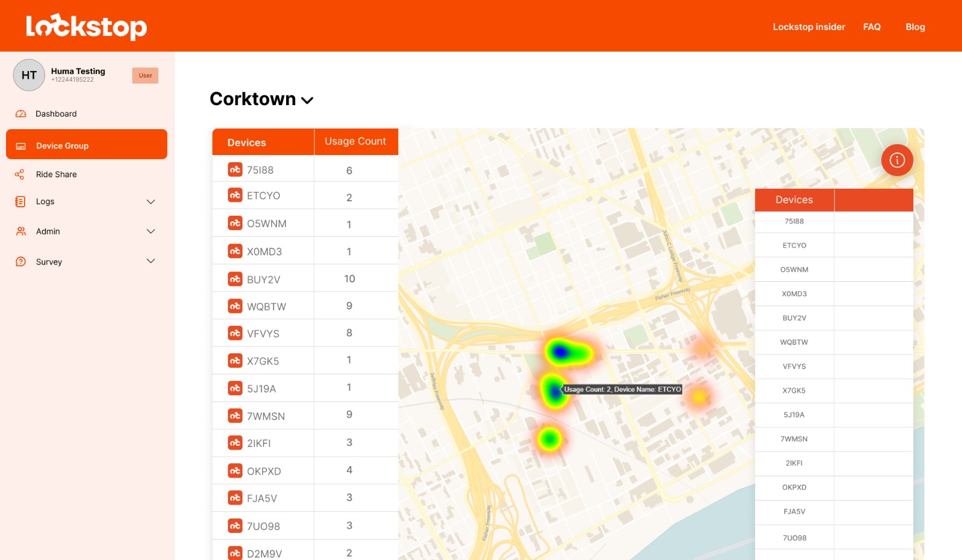Sort by the Usage Count header
962x560 pixels.
(x=355, y=141)
